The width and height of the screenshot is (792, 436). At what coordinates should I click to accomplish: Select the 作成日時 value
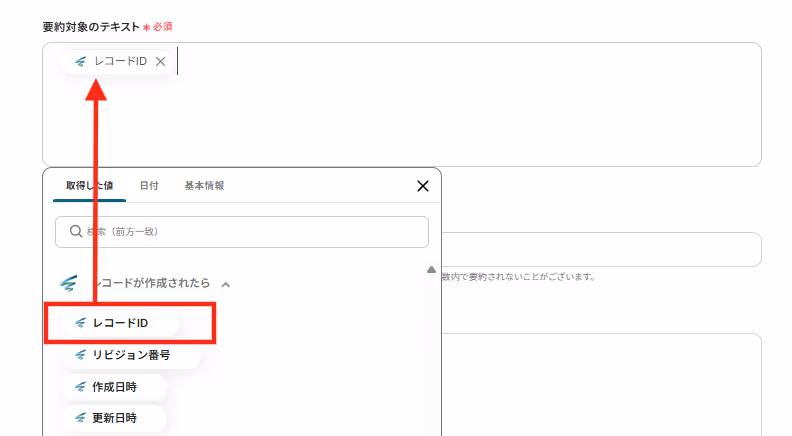pyautogui.click(x=114, y=387)
